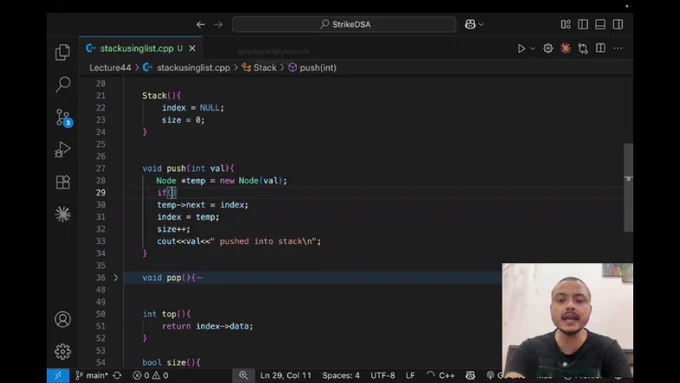The image size is (680, 383).
Task: Click line number 36 in the gutter
Action: point(101,278)
